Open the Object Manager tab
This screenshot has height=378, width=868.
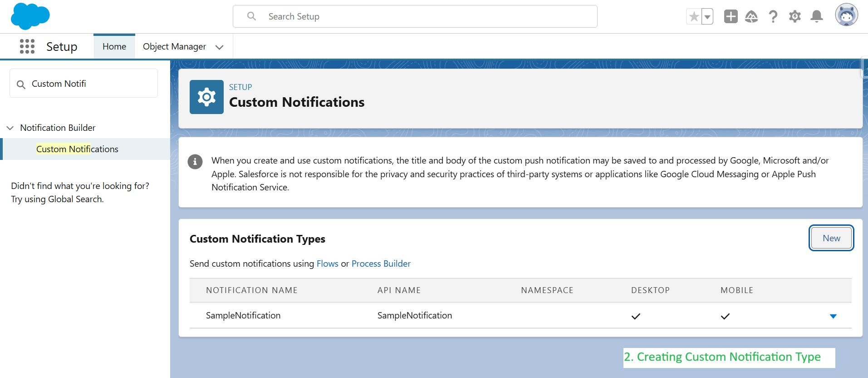174,46
